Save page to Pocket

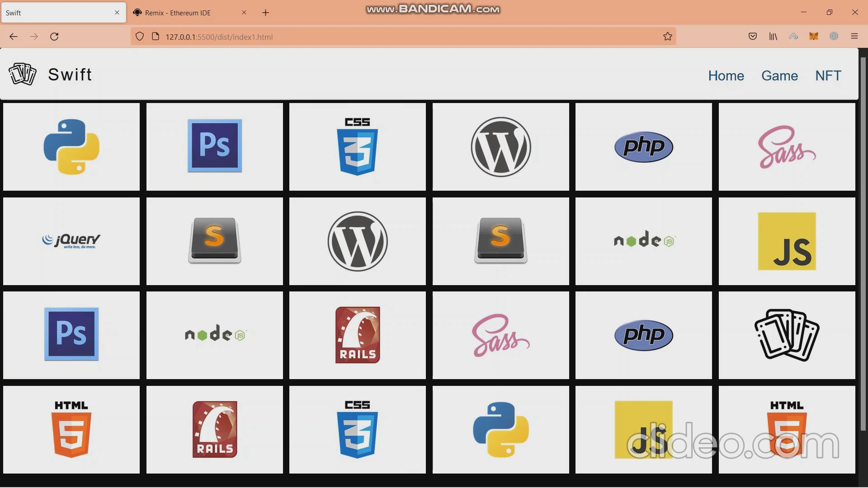pos(753,37)
